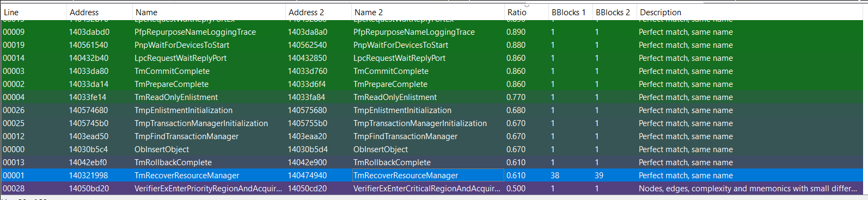Click address 14033da14

pos(88,84)
